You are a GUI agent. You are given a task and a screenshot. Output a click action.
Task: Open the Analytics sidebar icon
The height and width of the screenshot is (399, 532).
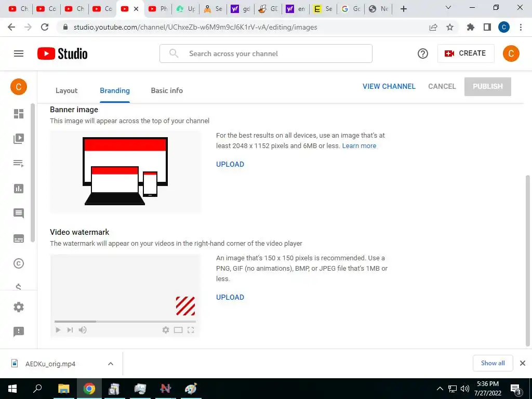(x=19, y=189)
